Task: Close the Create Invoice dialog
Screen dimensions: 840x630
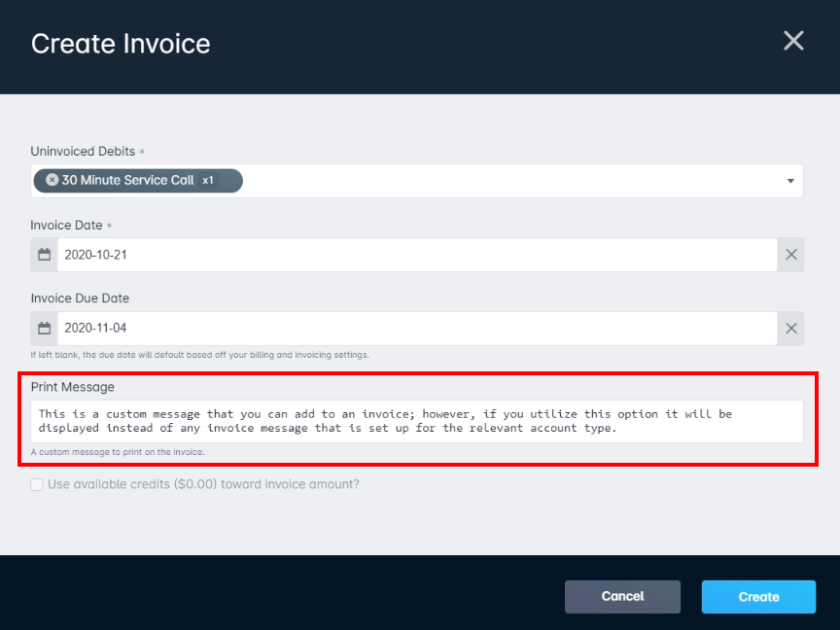Action: click(793, 41)
